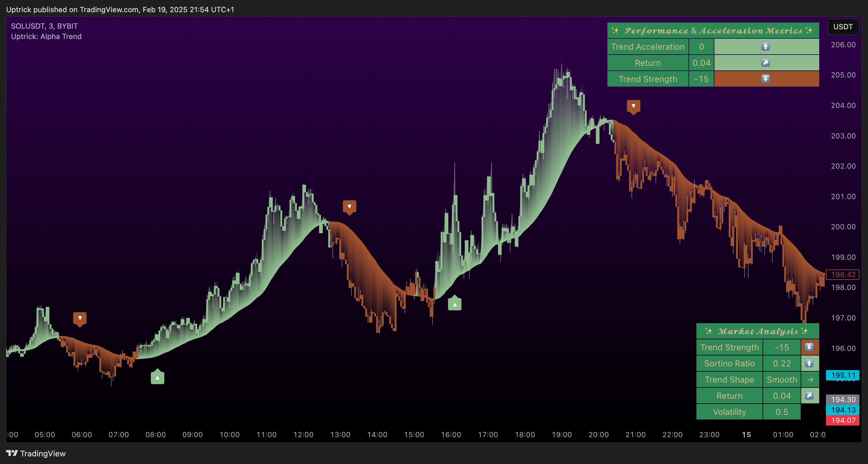Click the SOLUSDT, 3, BYBIT symbol label

click(44, 26)
